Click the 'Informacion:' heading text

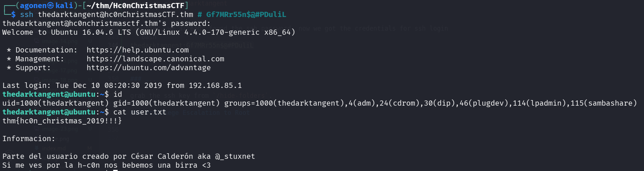tap(29, 138)
